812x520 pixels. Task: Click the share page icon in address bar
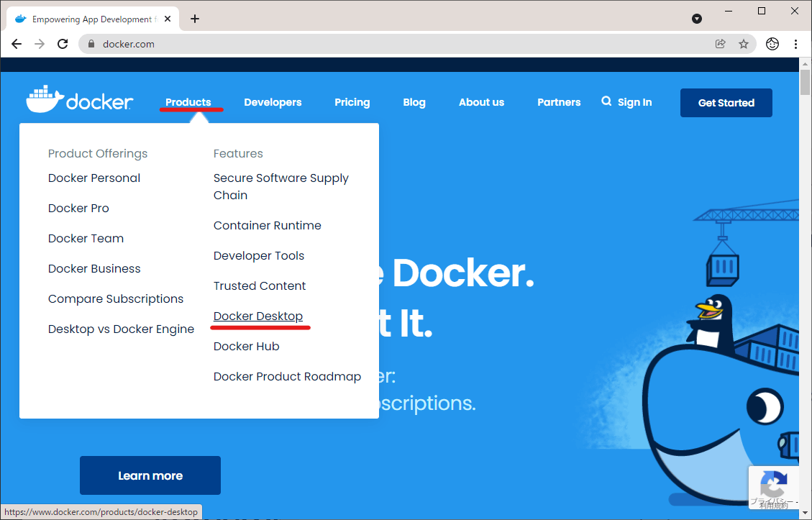[x=721, y=44]
